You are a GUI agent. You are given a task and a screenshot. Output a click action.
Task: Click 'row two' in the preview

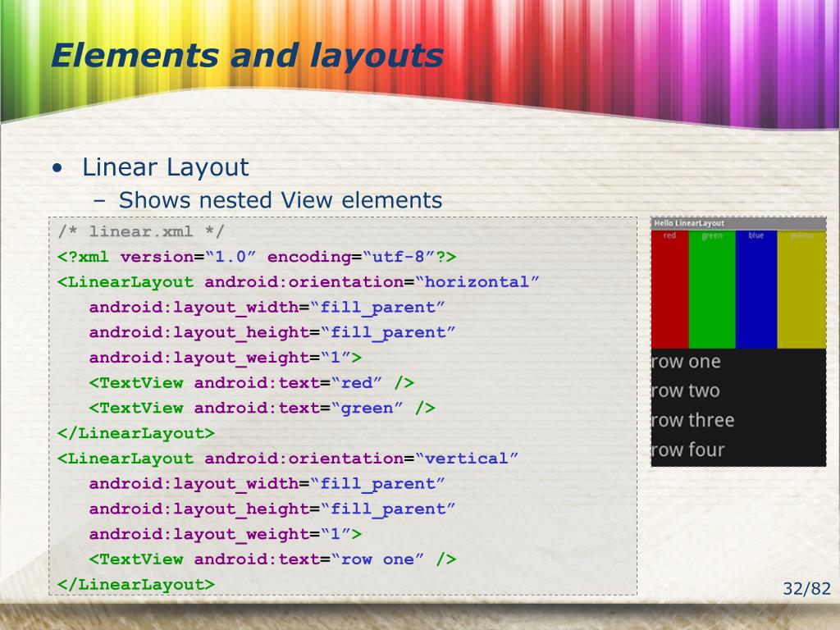pos(685,391)
